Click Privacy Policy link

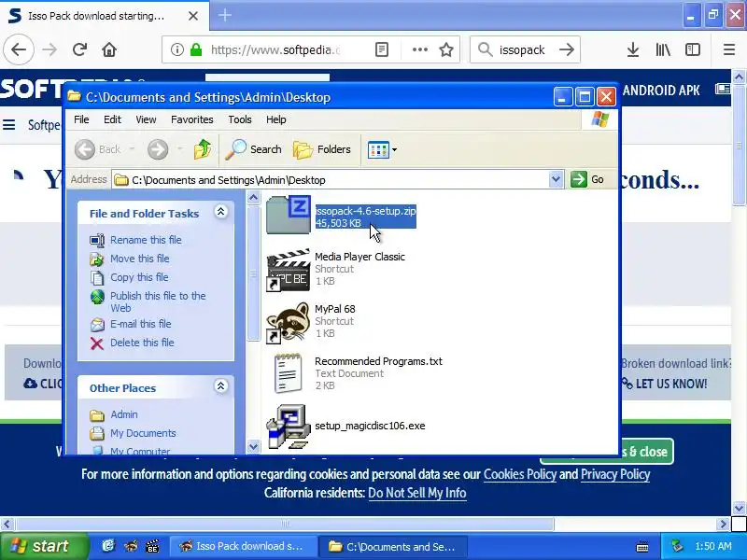[x=615, y=474]
